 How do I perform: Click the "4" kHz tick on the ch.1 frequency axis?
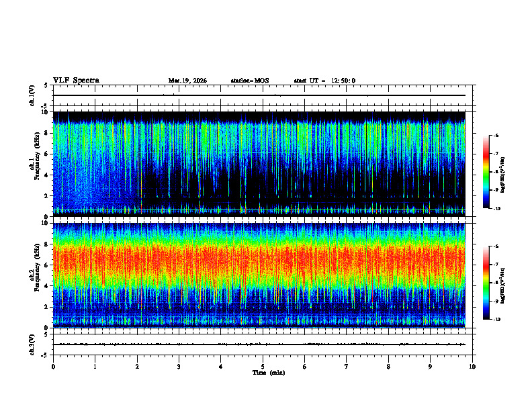coord(47,175)
